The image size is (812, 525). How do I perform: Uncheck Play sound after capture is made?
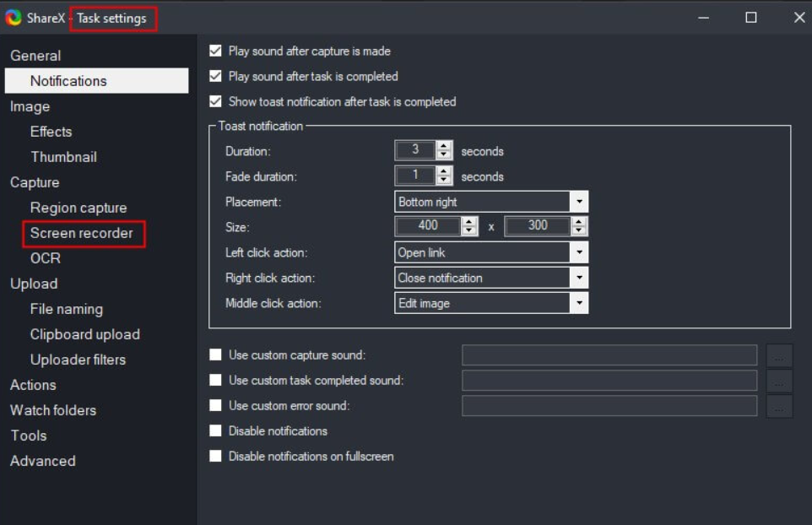pyautogui.click(x=216, y=51)
